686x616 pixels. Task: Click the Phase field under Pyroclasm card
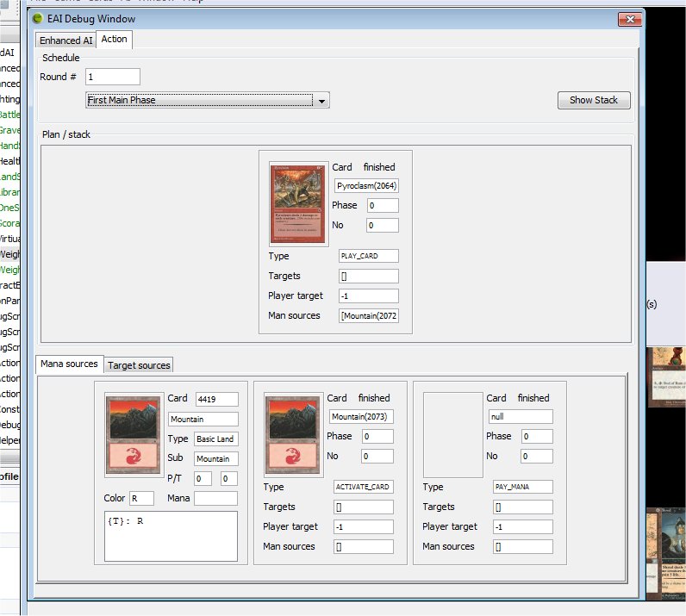pyautogui.click(x=383, y=206)
